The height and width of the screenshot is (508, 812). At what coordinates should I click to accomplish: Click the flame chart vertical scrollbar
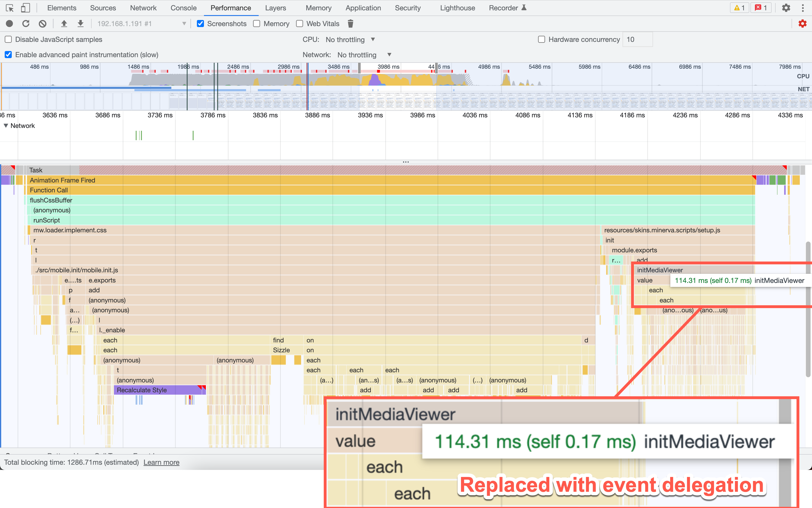coord(808,309)
